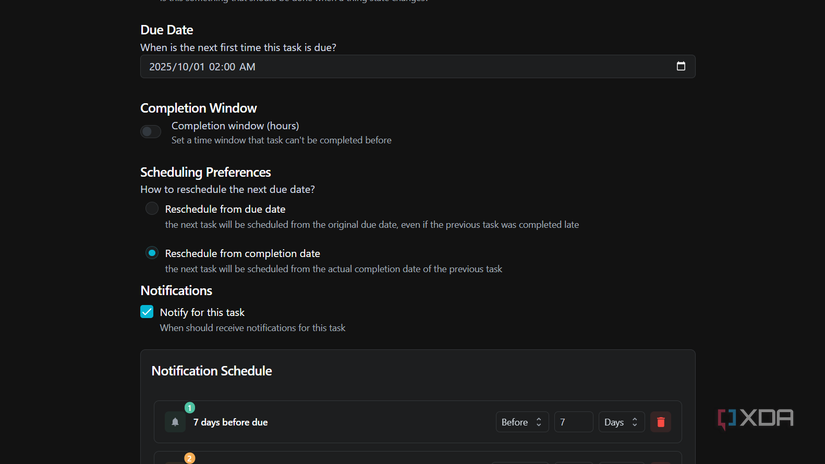Viewport: 825px width, 464px height.
Task: Click the 7 days before due label
Action: click(x=230, y=422)
